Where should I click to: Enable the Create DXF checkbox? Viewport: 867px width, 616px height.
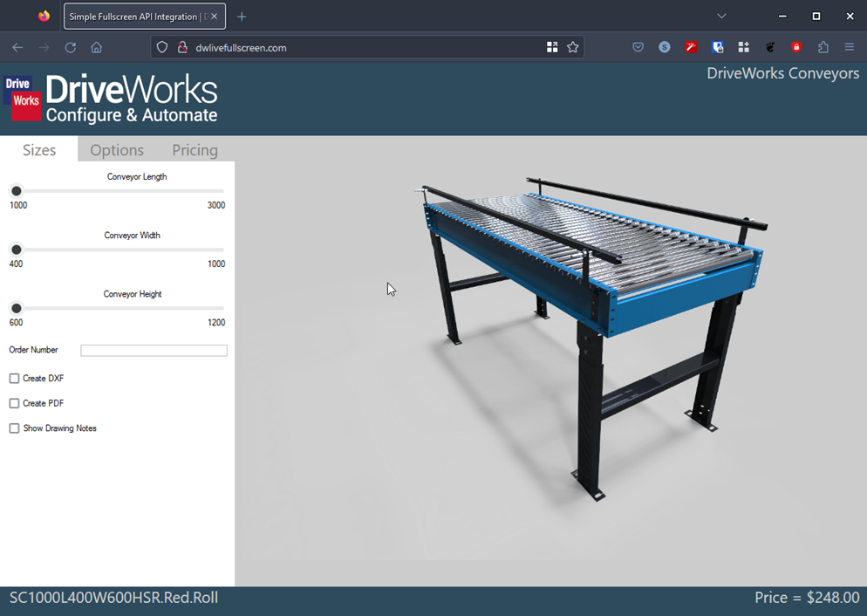[14, 378]
